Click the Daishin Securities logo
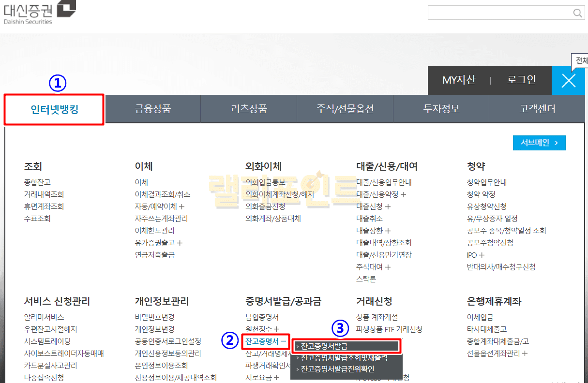The image size is (588, 383). [39, 13]
